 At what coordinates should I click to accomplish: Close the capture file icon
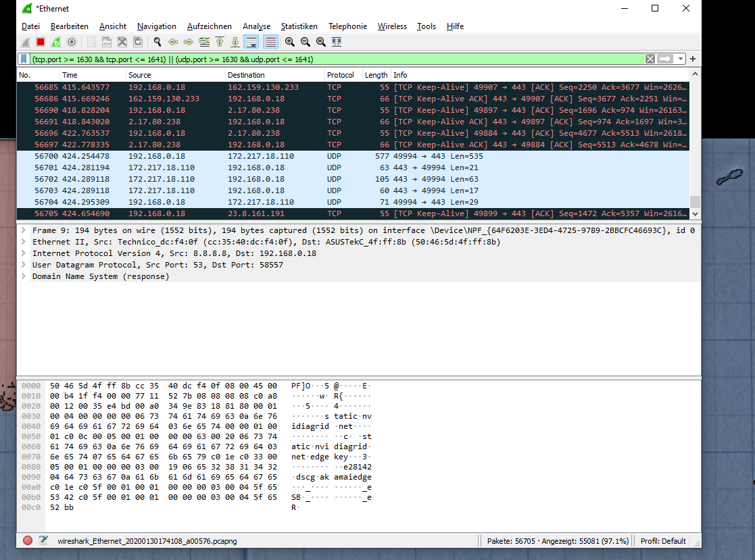(122, 43)
